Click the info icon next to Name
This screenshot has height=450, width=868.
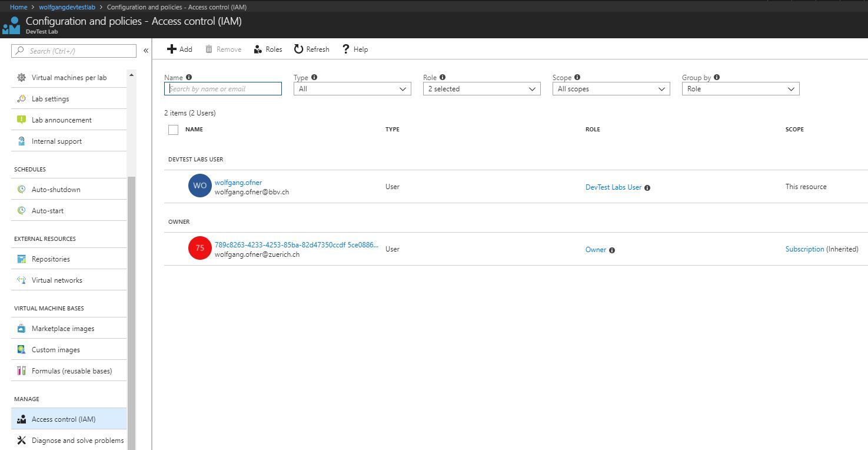[x=189, y=77]
